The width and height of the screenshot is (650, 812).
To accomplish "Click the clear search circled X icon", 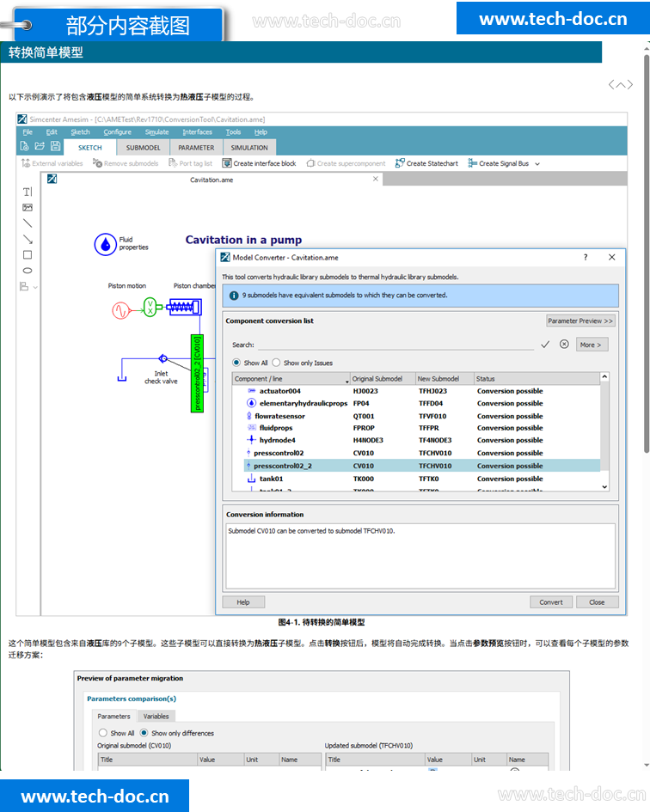I will (564, 345).
